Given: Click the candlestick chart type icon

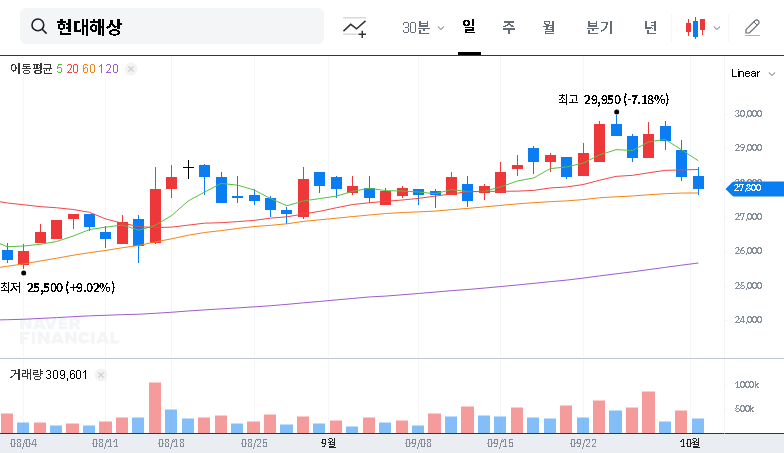Looking at the screenshot, I should point(695,28).
